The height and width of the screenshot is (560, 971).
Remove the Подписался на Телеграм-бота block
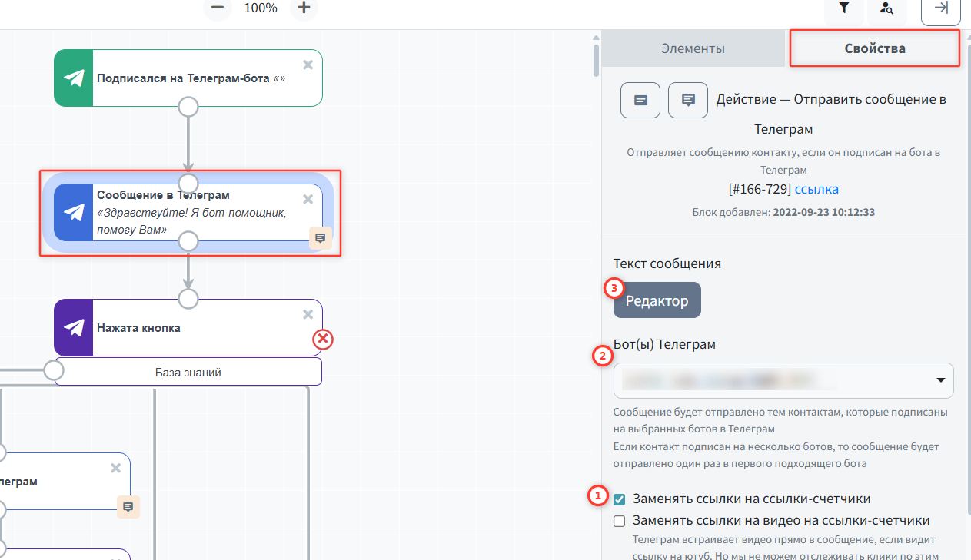click(x=308, y=65)
